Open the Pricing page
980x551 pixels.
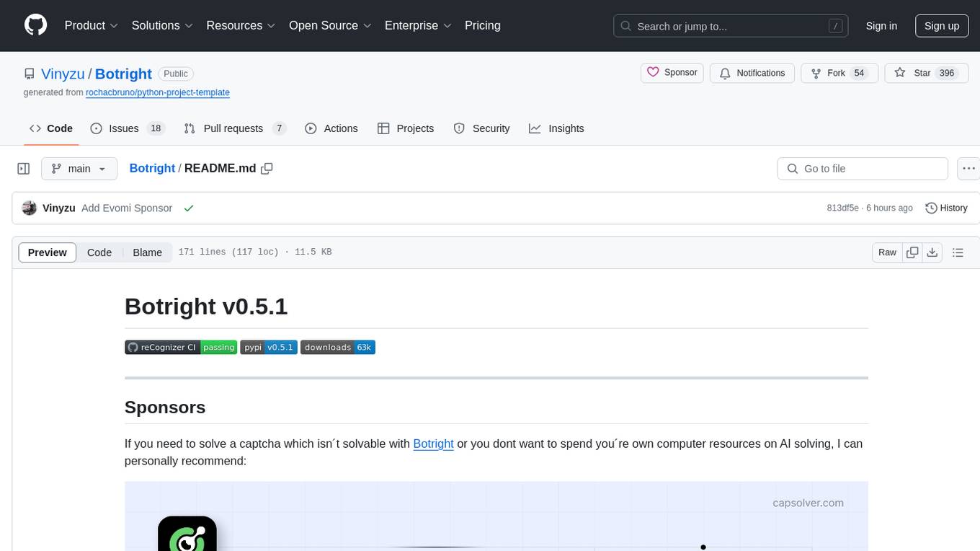click(483, 25)
